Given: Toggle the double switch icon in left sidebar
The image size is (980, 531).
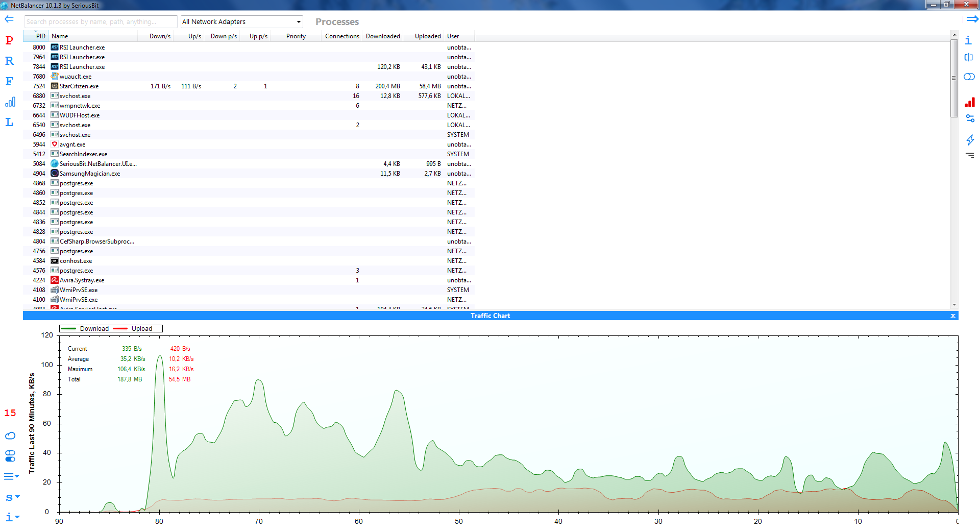Looking at the screenshot, I should [x=10, y=455].
